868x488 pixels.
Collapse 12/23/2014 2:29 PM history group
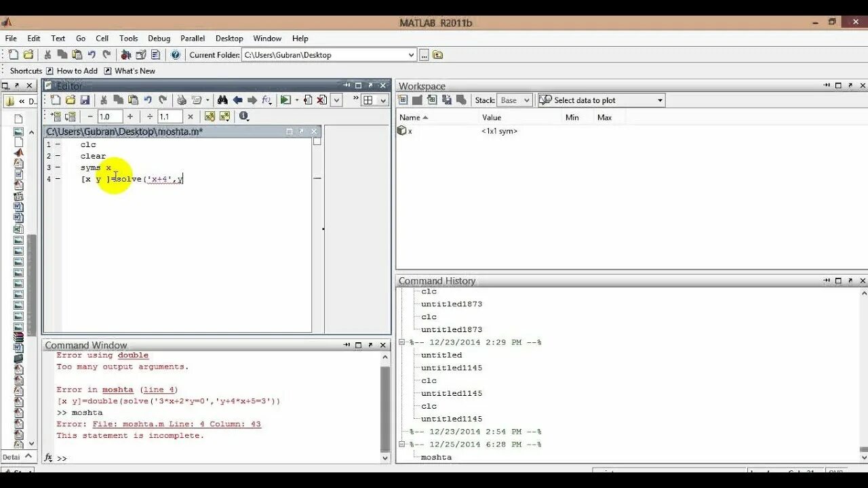402,342
